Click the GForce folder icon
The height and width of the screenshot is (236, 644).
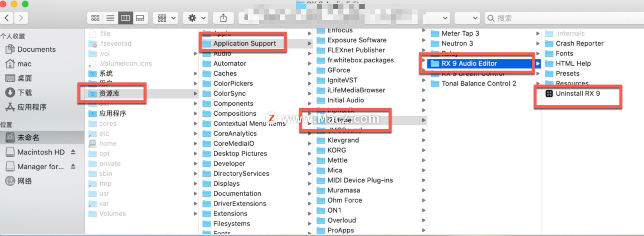coord(321,70)
